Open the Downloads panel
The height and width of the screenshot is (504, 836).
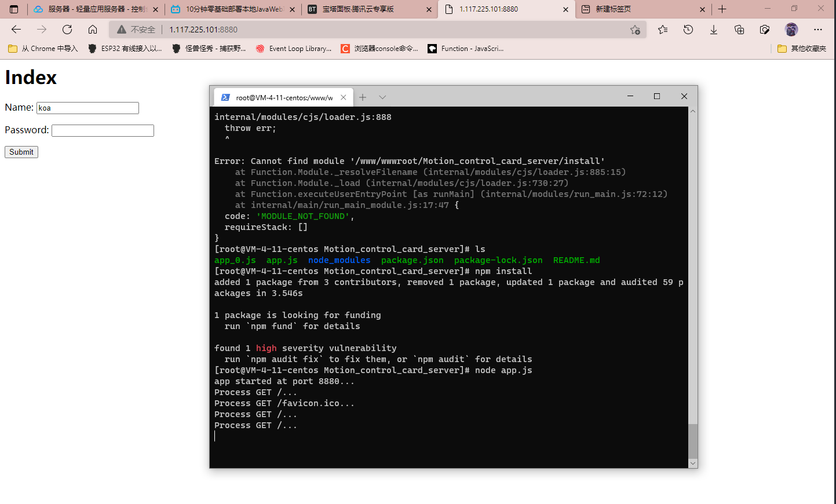coord(714,30)
